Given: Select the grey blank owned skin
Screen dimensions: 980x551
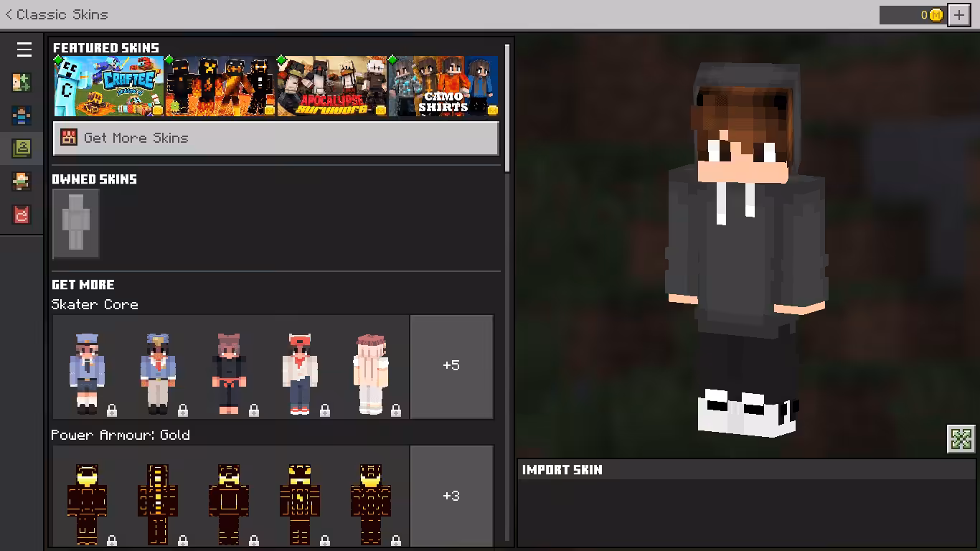Looking at the screenshot, I should 76,224.
